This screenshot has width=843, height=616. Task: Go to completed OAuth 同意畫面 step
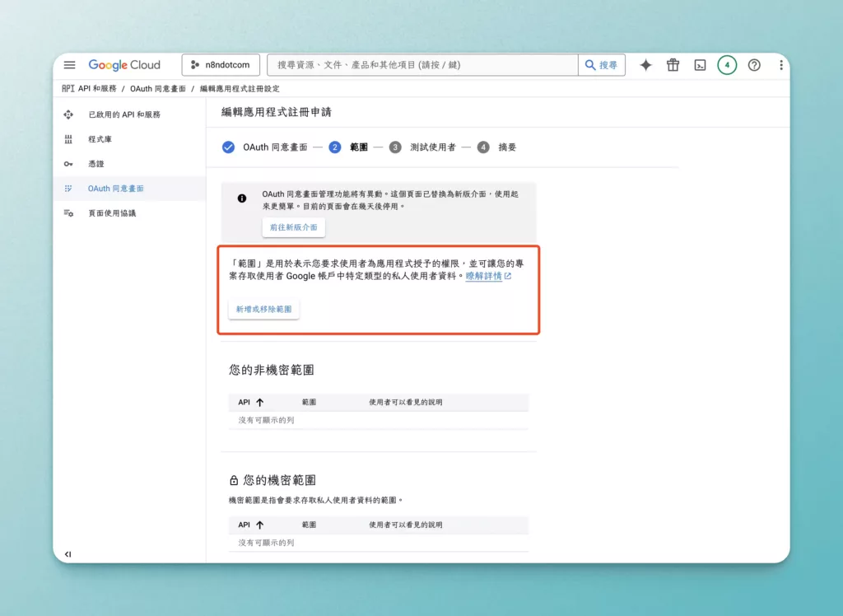[264, 147]
